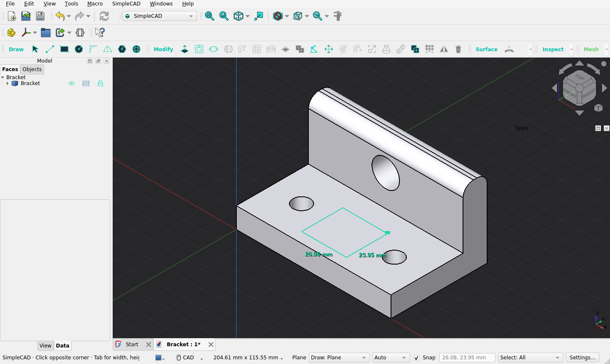Screen dimensions: 610x364
Task: Open the measure caliper tool
Action: (x=338, y=16)
